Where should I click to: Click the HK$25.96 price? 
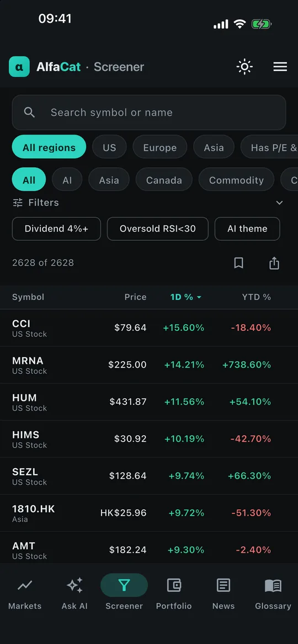tap(123, 513)
